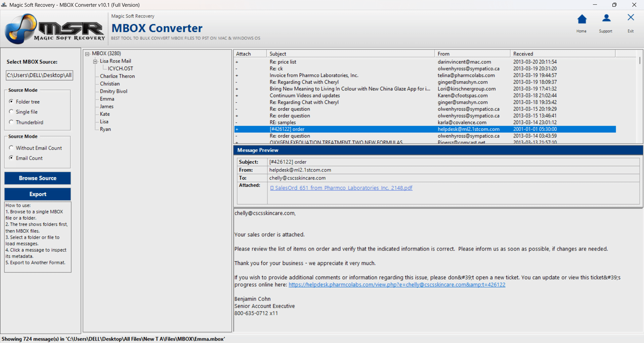Screen dimensions: 644x343
Task: Select the Charlize Theron folder
Action: click(x=117, y=76)
